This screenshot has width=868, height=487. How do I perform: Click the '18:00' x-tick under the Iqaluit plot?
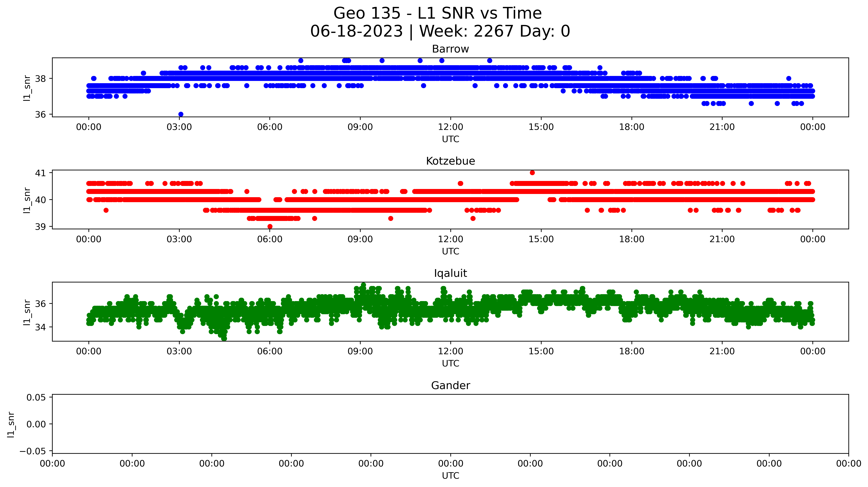click(631, 351)
